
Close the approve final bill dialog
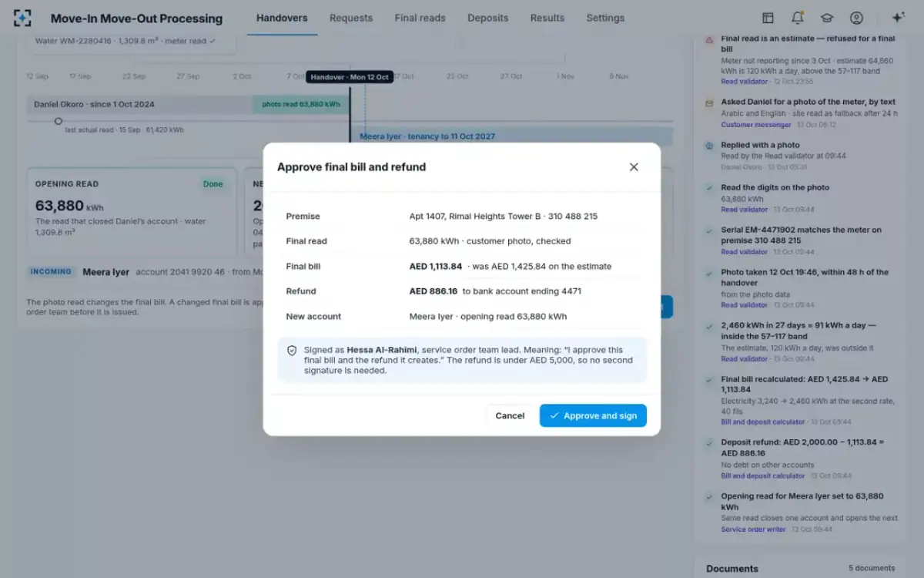634,166
